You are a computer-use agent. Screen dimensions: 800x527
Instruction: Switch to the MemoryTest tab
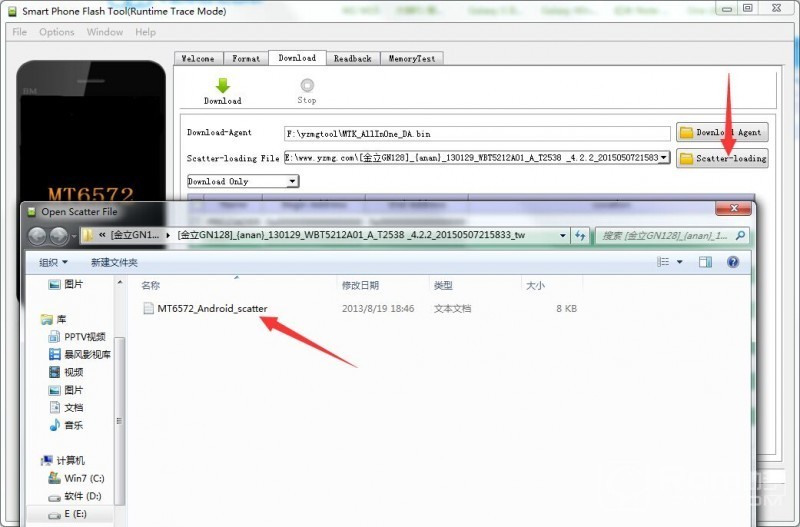[412, 59]
